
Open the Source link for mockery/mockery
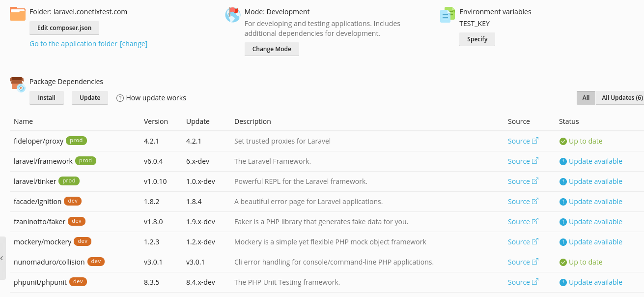tap(519, 242)
